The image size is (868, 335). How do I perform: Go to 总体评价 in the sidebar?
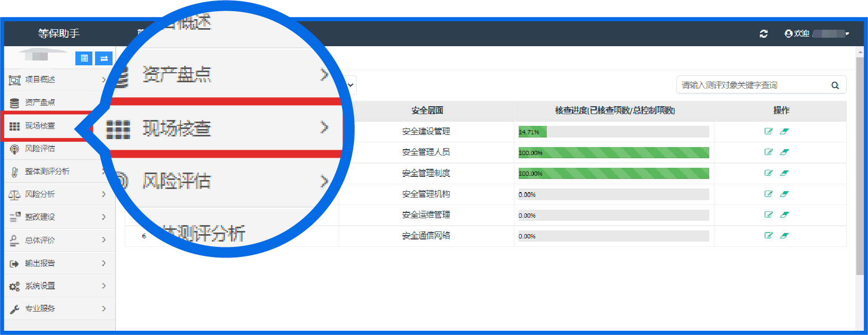(x=40, y=240)
